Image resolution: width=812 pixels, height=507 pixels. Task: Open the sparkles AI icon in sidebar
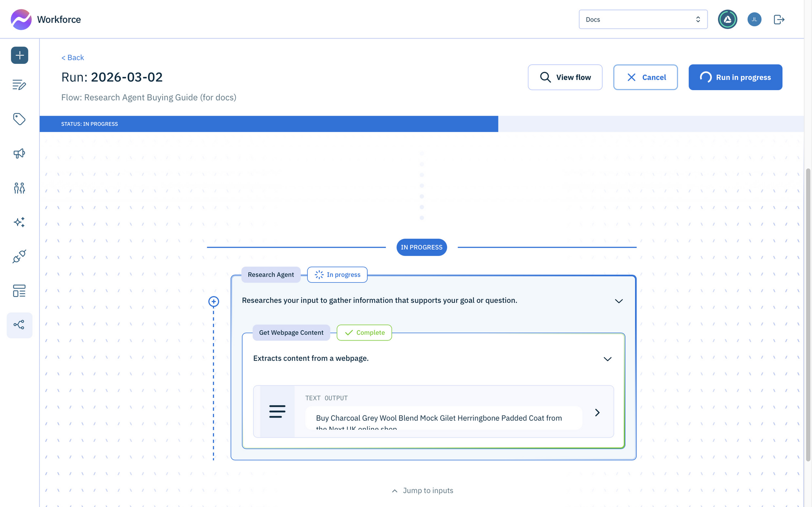point(19,222)
